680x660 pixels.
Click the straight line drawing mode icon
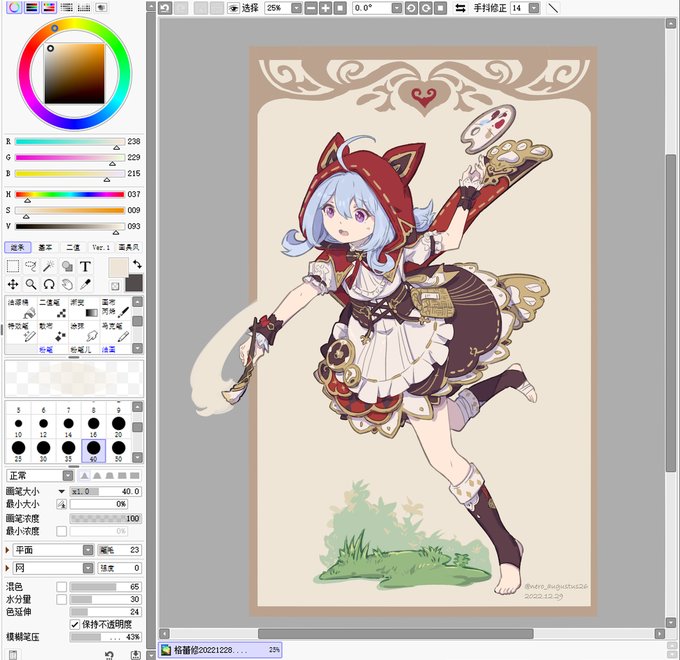click(x=553, y=8)
